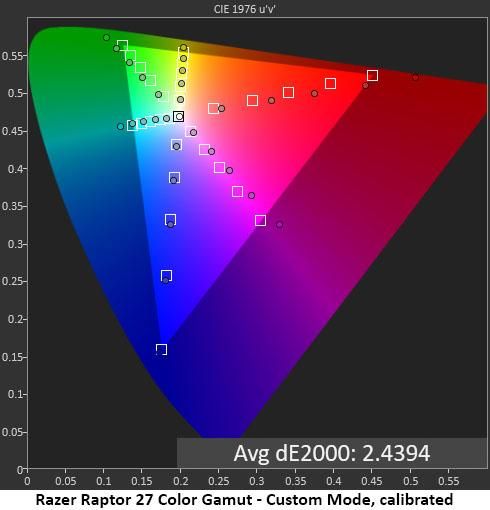The height and width of the screenshot is (510, 490).
Task: Select the rightmost measured red dot
Action: 415,78
